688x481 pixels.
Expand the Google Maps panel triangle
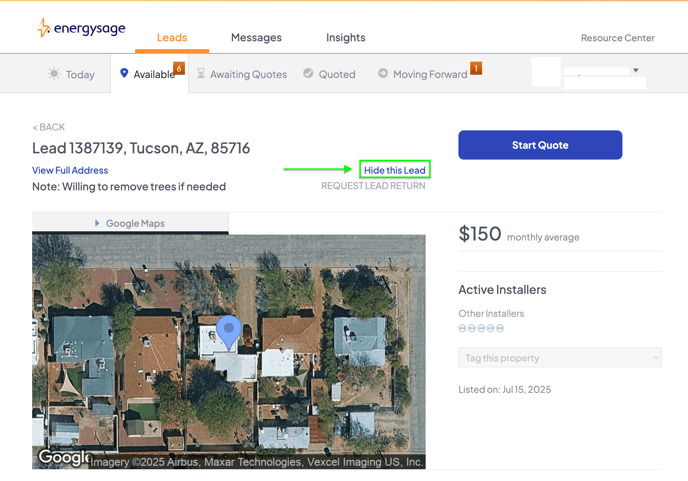(x=97, y=223)
